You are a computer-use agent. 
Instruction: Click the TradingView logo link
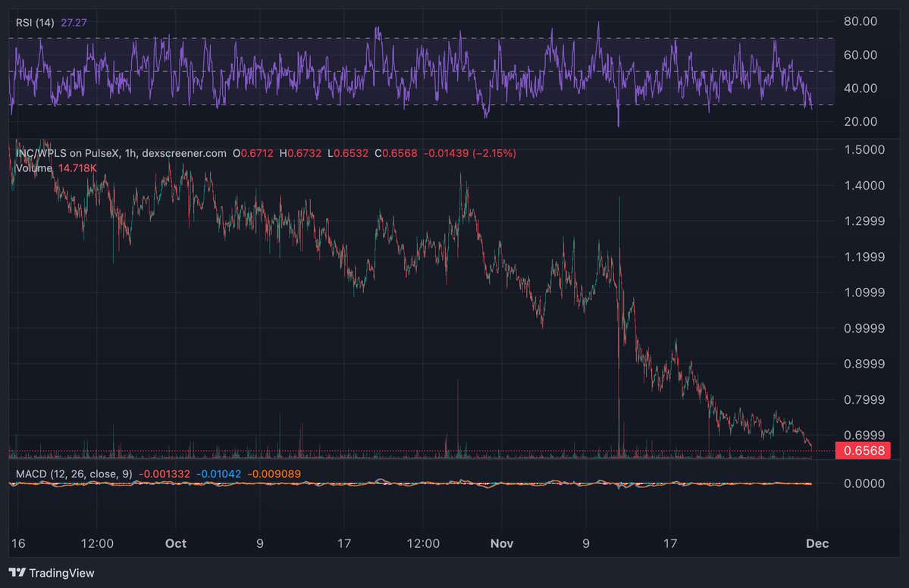point(51,573)
